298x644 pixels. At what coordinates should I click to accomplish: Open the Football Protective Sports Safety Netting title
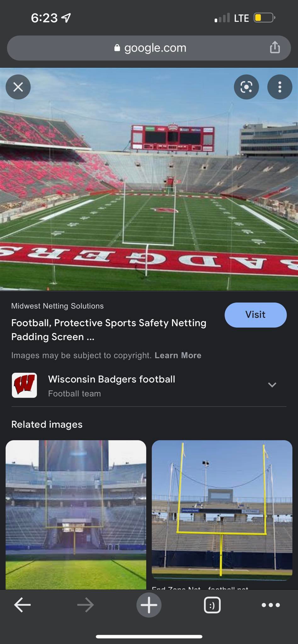pos(109,330)
